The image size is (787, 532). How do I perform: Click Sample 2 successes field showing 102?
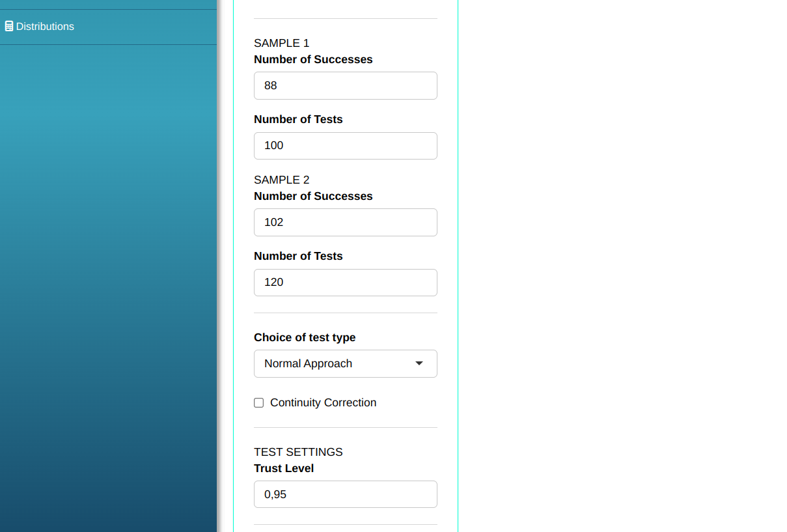click(x=345, y=223)
